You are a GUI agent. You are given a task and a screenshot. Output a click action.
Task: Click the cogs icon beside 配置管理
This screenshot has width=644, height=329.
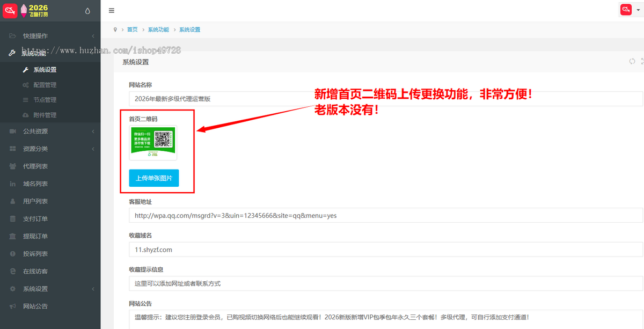25,85
